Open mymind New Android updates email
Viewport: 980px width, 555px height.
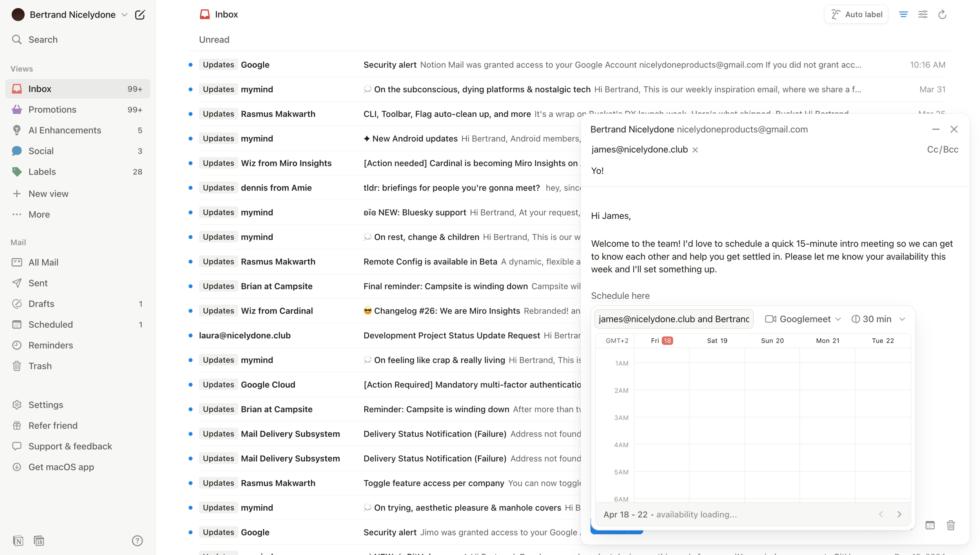point(384,139)
